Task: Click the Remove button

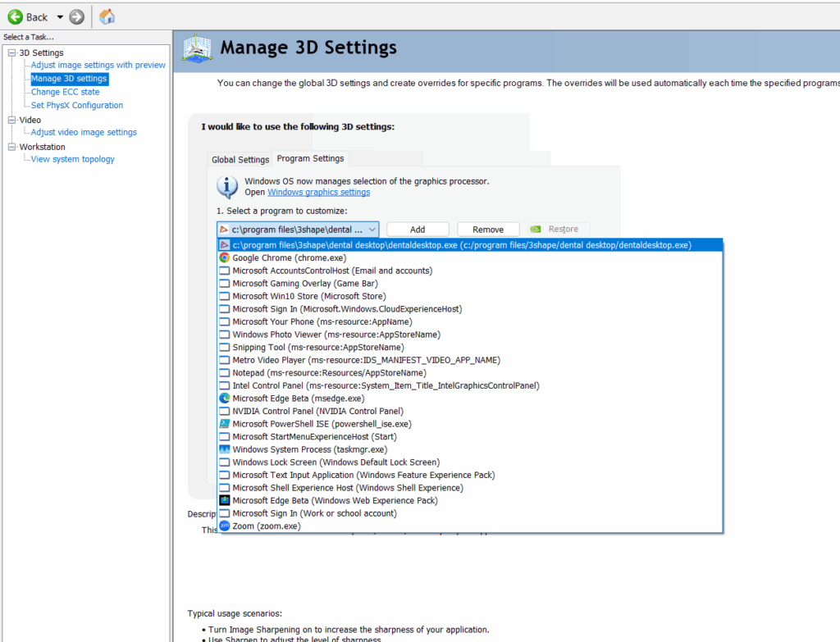Action: click(488, 230)
